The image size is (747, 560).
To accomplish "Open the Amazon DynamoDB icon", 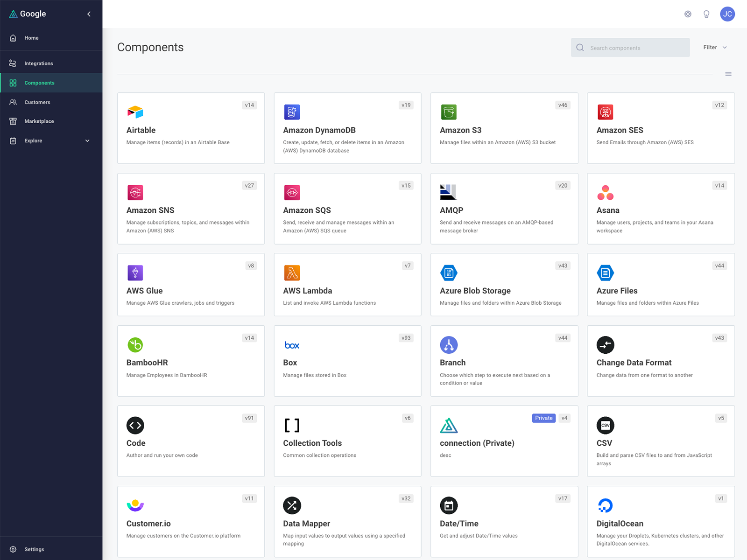I will pos(292,112).
